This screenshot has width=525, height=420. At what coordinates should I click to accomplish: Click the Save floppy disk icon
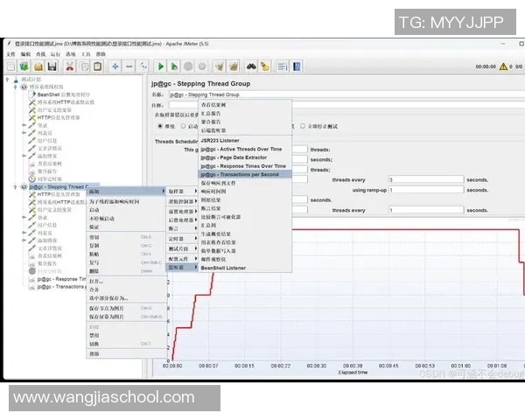pos(52,66)
